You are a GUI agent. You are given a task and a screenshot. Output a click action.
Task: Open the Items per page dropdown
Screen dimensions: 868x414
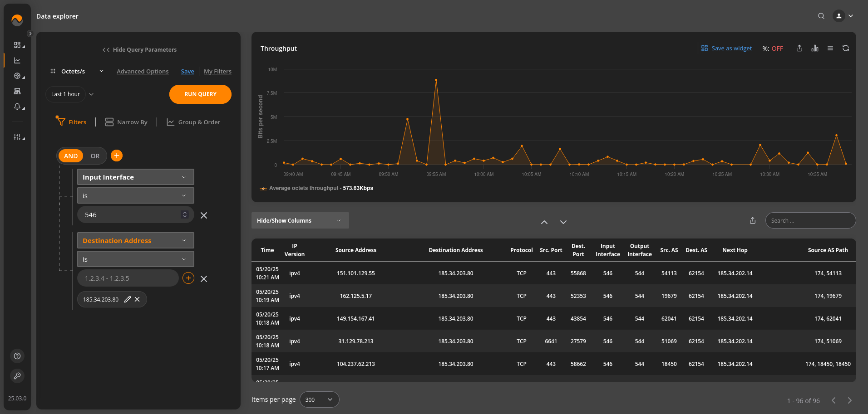click(319, 399)
